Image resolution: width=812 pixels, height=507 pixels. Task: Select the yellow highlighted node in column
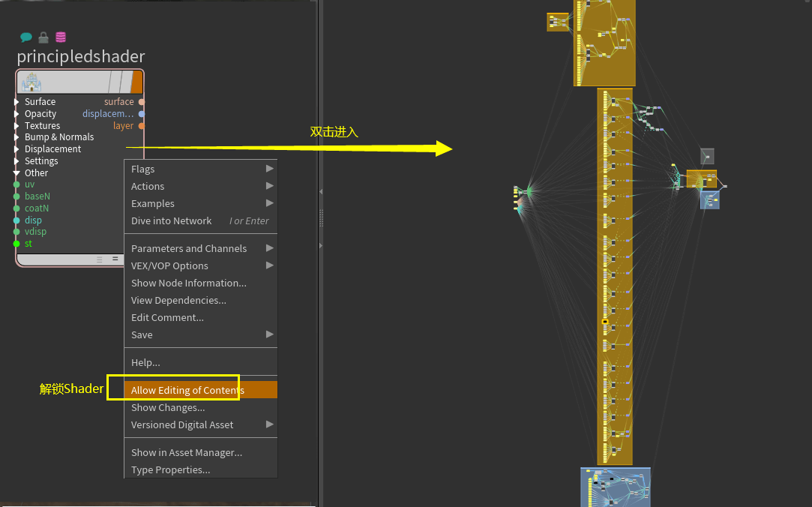[605, 322]
